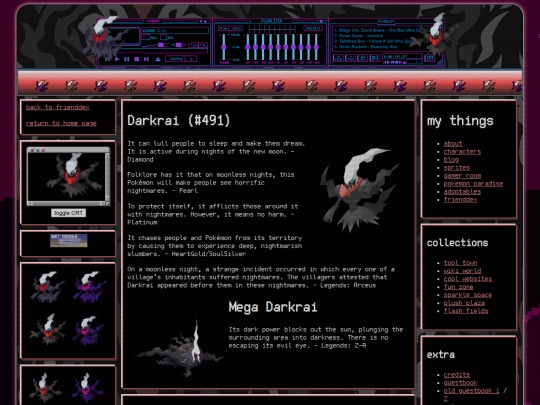The width and height of the screenshot is (540, 405).
Task: Visit the 'plush plaza' link
Action: click(x=464, y=303)
